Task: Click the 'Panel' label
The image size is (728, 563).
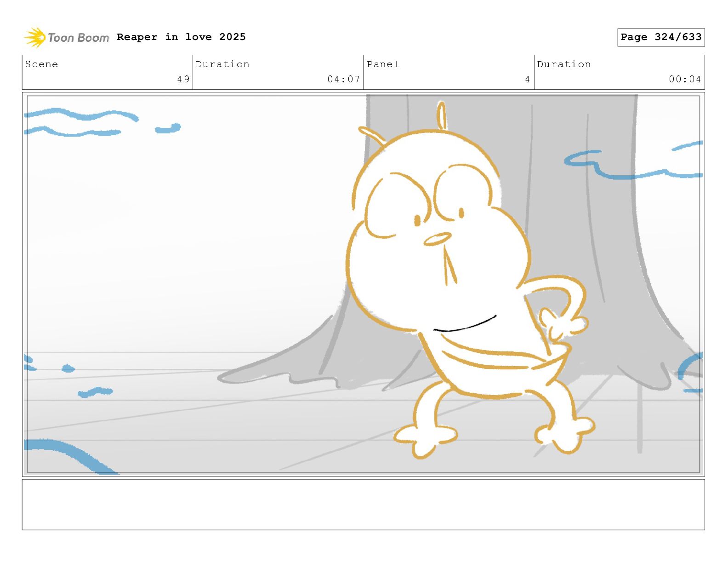Action: [383, 64]
